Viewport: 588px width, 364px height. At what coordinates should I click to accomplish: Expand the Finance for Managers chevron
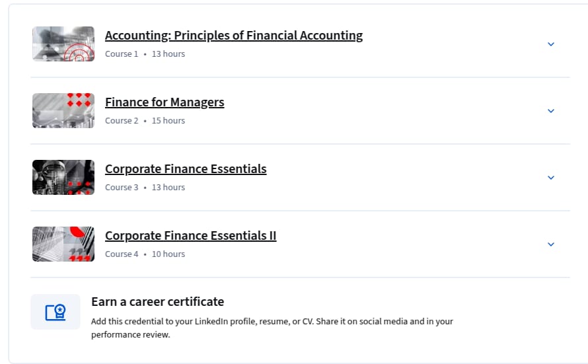pyautogui.click(x=551, y=111)
